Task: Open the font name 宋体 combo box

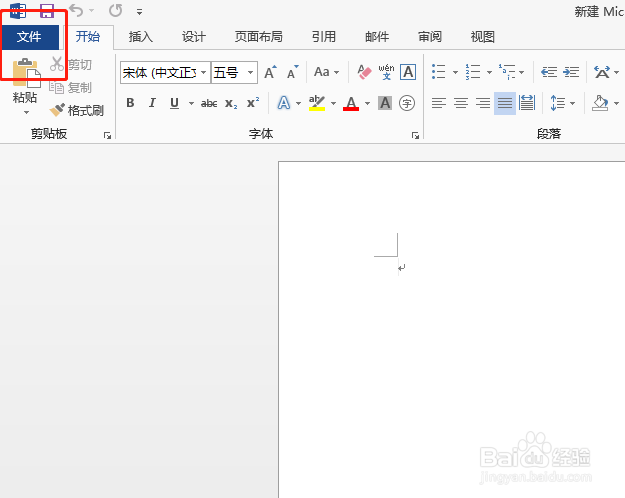Action: 165,73
